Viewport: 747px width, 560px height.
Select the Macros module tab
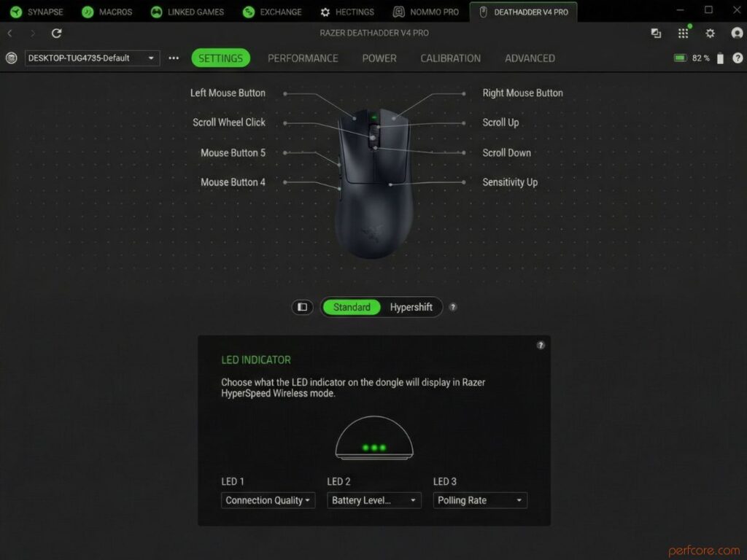point(107,12)
